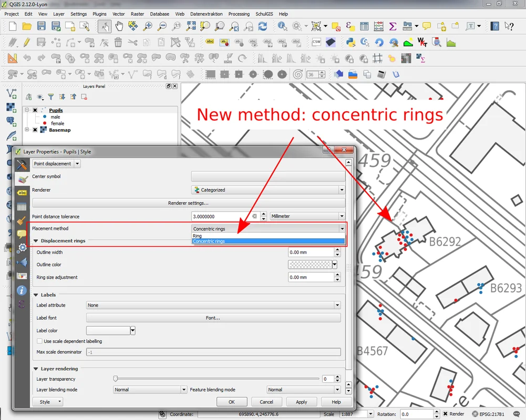Open the Metadata info icon in the sidebar
Screen dimensions: 526x420
tap(22, 290)
